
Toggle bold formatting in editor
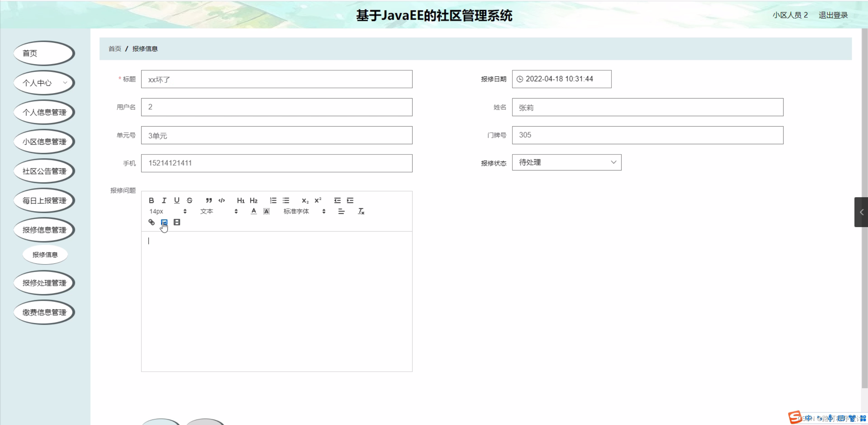click(151, 200)
